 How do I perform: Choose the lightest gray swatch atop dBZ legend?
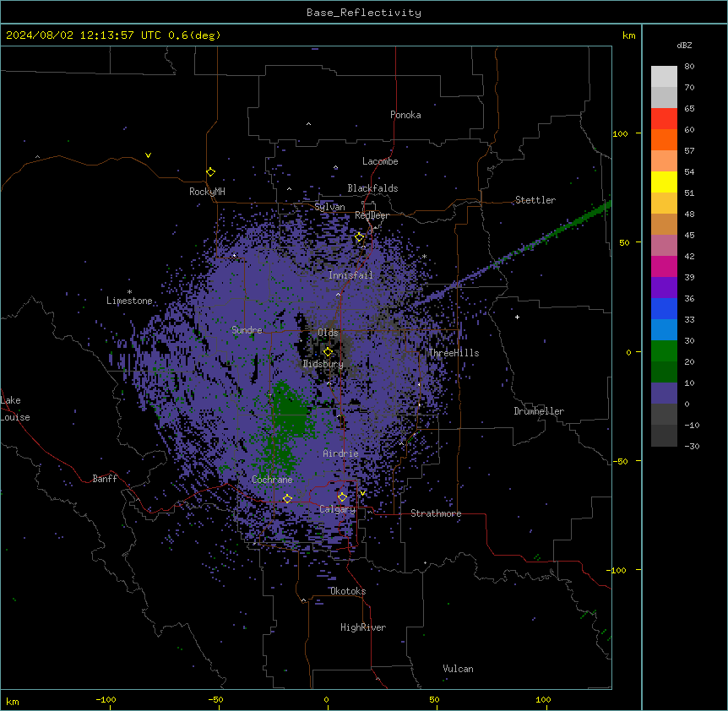(664, 76)
